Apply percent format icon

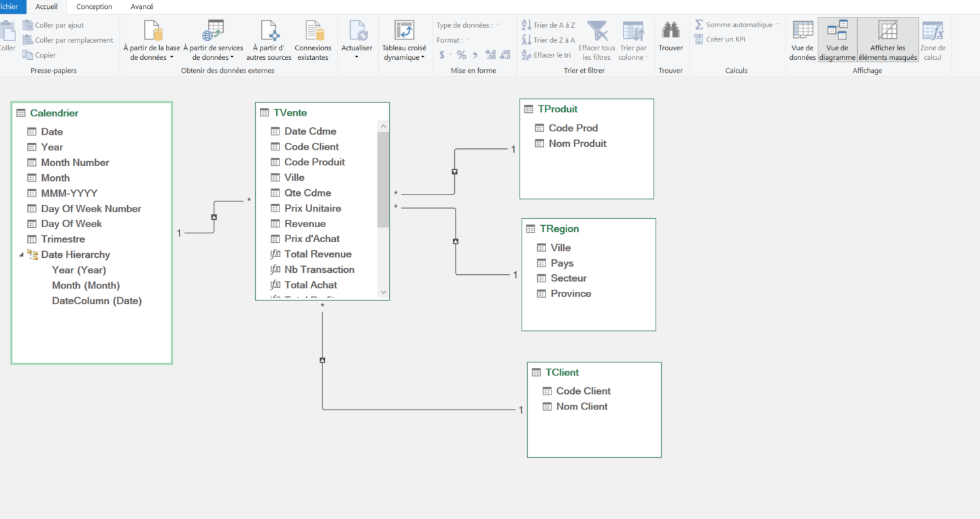461,55
